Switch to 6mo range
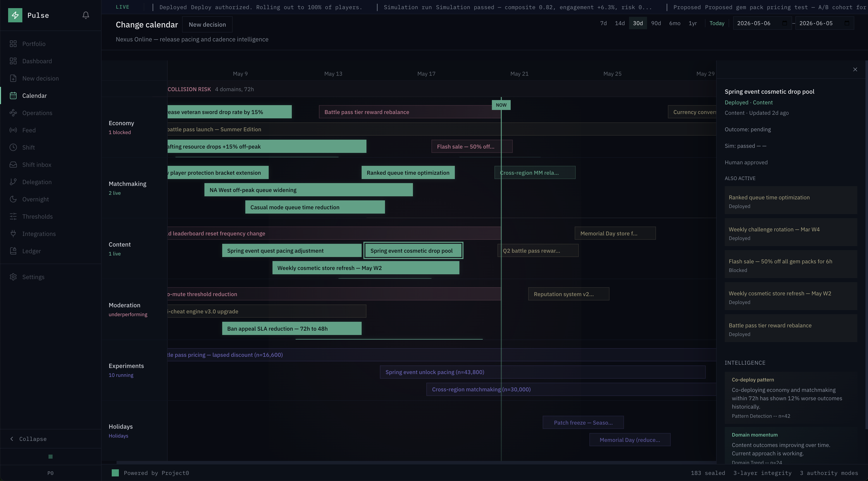 click(x=675, y=23)
